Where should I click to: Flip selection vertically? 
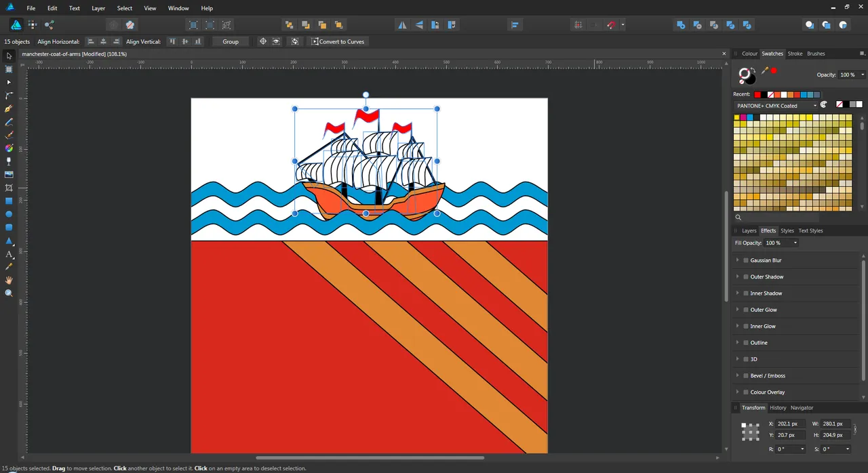click(419, 24)
